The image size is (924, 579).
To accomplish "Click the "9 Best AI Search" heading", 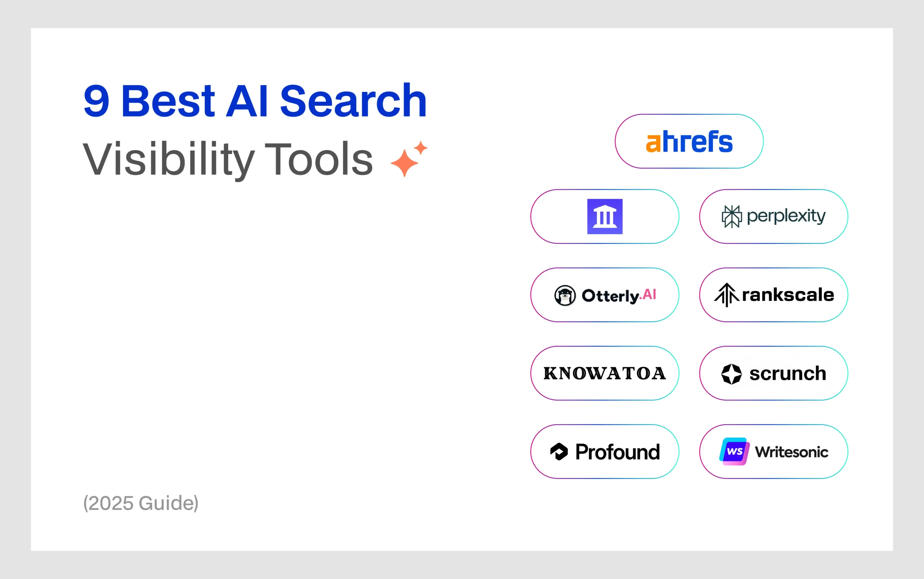I will (255, 100).
